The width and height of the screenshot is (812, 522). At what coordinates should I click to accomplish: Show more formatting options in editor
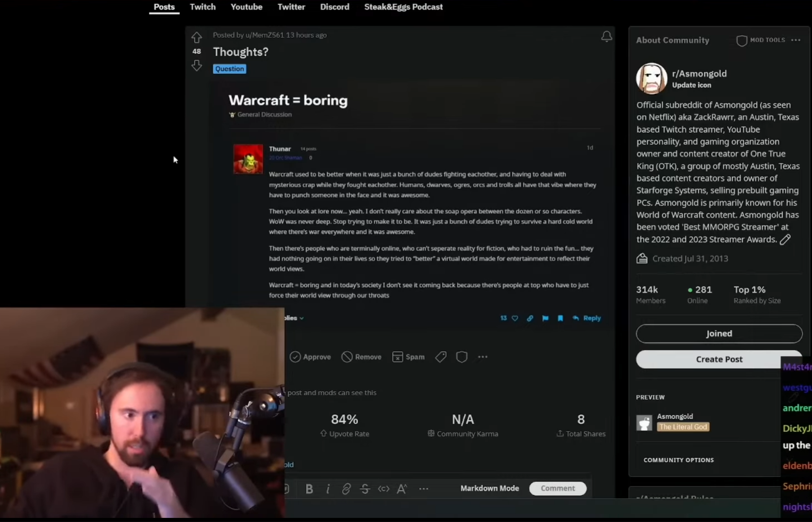[424, 489]
